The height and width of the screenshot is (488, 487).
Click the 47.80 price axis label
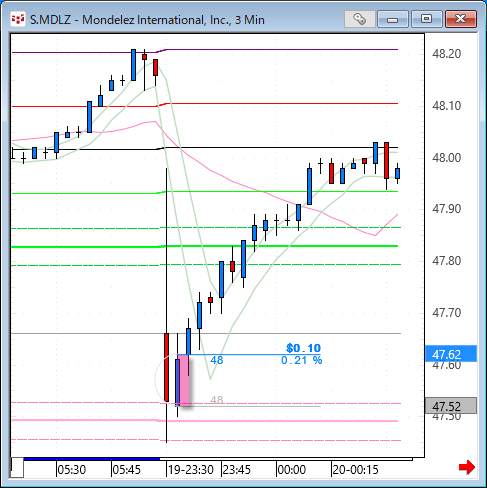pos(446,261)
